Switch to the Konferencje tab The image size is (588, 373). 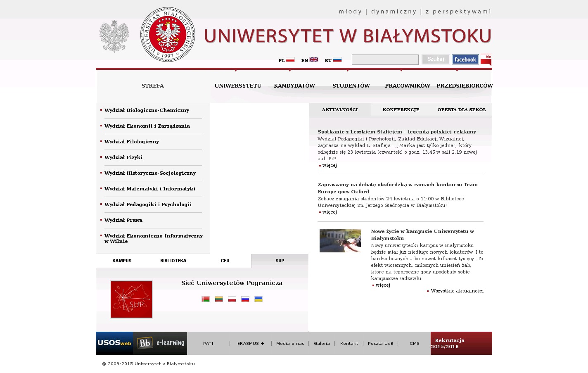click(x=401, y=110)
